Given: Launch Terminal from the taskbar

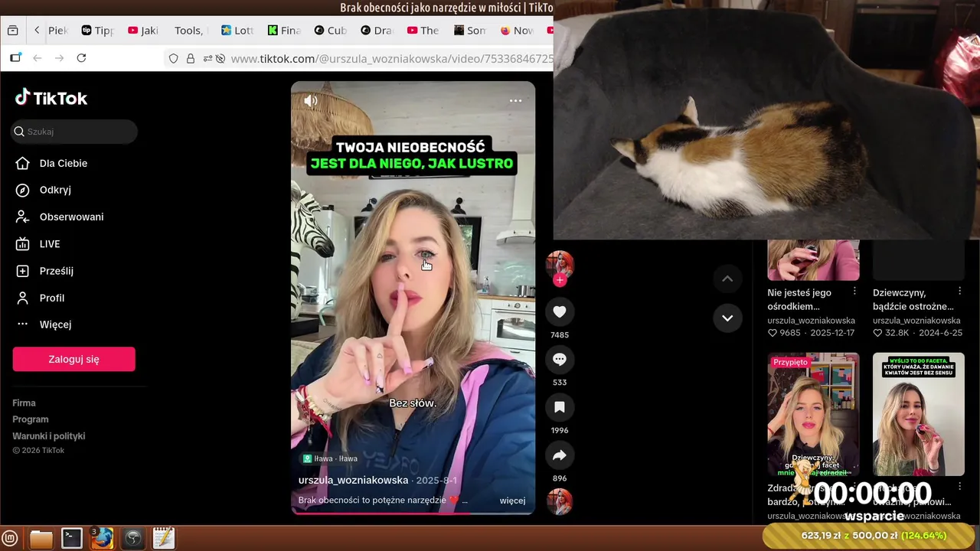Looking at the screenshot, I should pos(72,539).
